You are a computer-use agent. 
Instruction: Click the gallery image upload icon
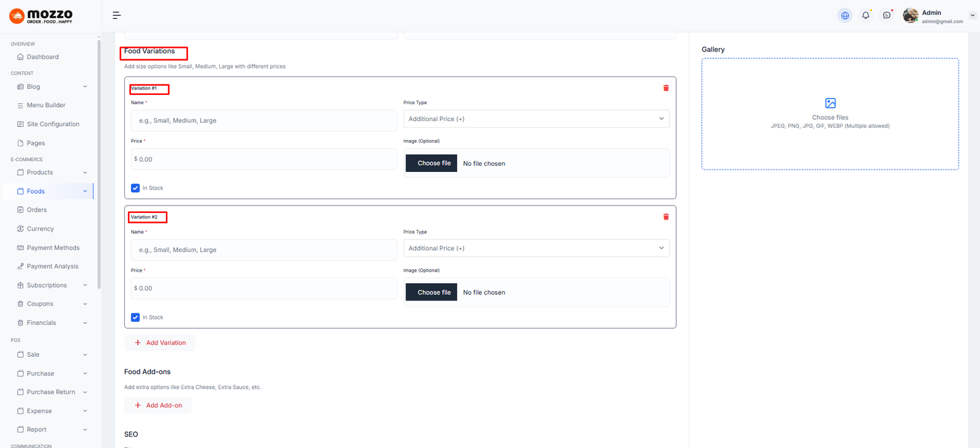tap(830, 103)
